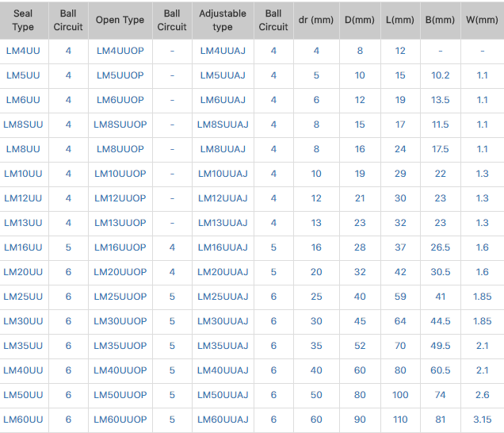Click the LM25UUAJ adjustable type model
The width and height of the screenshot is (504, 433).
tap(223, 297)
